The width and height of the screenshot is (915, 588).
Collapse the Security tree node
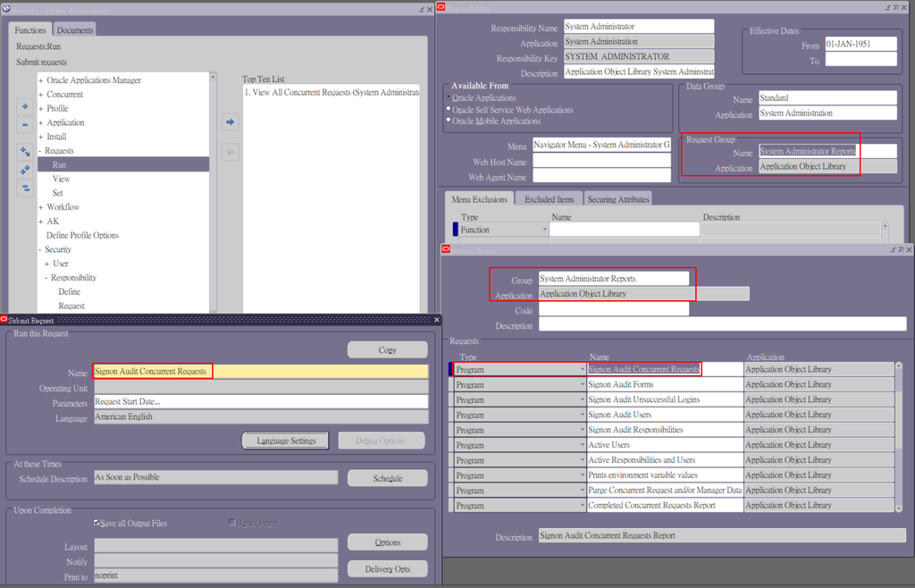point(40,249)
